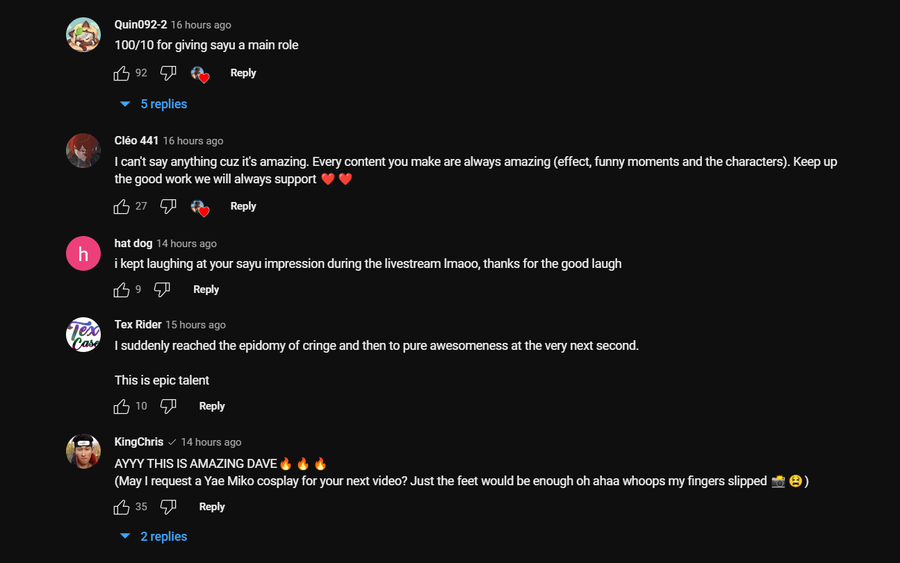Expand 5 replies under Quin092-2's comment
The height and width of the screenshot is (563, 900).
pos(154,104)
